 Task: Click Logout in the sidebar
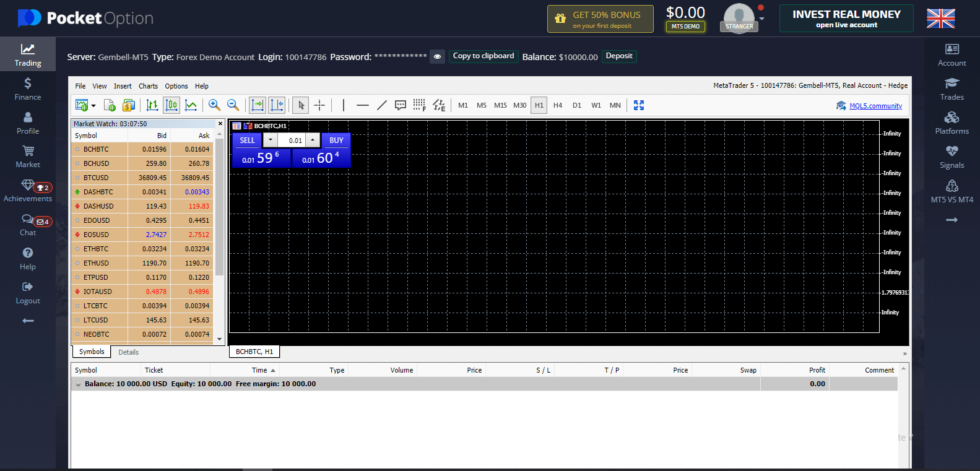click(28, 293)
